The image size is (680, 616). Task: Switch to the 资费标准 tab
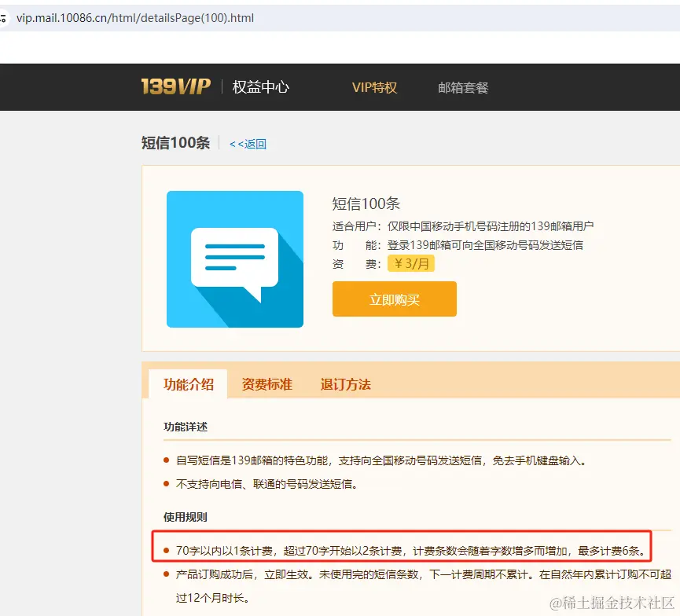pos(266,384)
